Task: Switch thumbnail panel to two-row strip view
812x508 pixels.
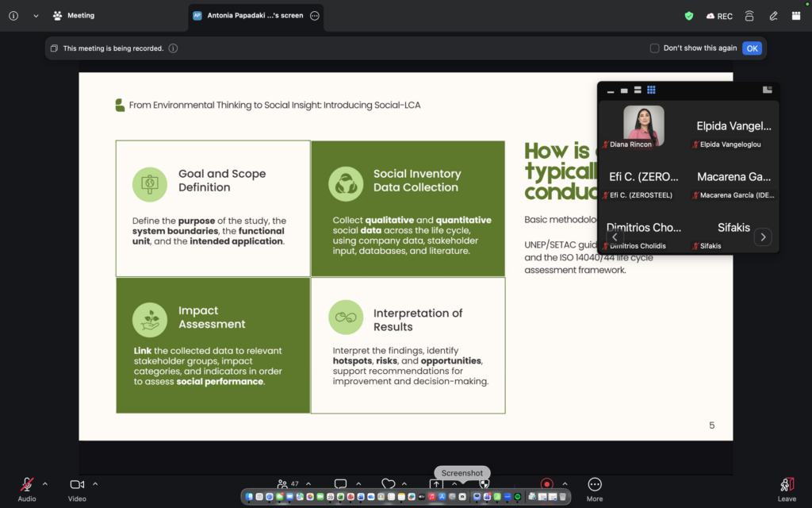Action: click(638, 90)
